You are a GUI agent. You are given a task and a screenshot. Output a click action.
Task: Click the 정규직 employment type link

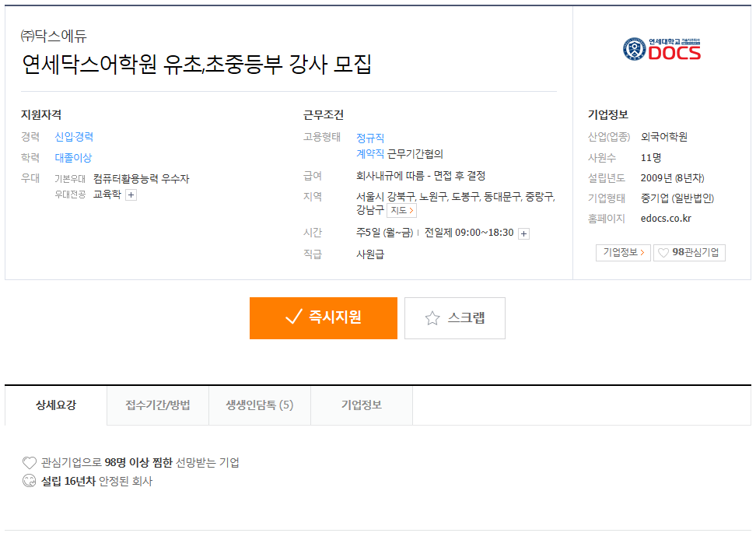point(370,138)
